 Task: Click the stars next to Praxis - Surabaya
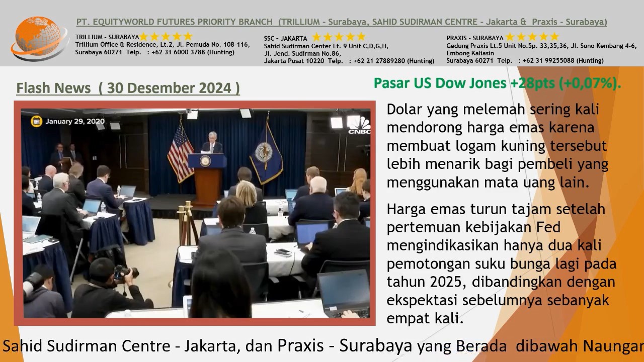pos(532,37)
